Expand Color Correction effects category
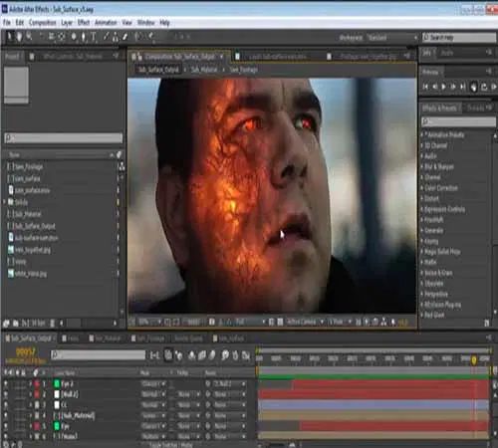Image resolution: width=498 pixels, height=448 pixels. click(x=423, y=188)
